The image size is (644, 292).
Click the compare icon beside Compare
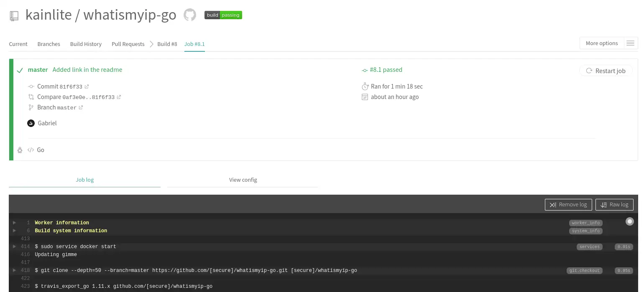pos(31,97)
